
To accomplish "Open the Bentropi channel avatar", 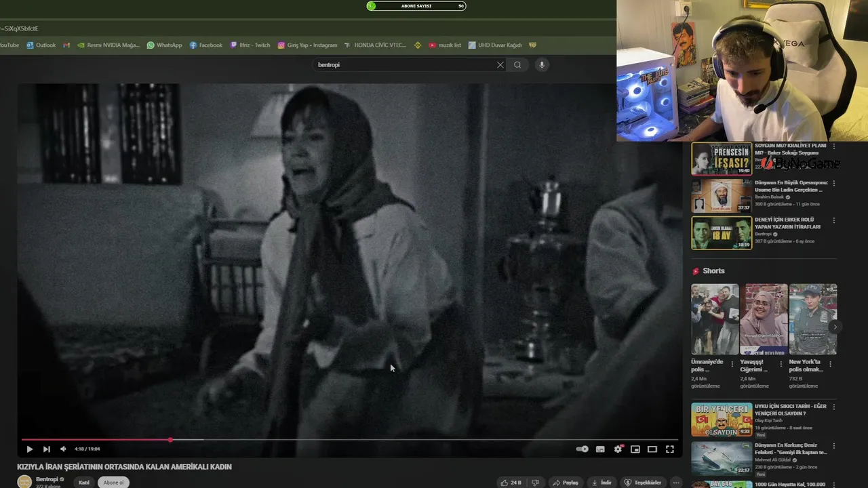I will [24, 481].
